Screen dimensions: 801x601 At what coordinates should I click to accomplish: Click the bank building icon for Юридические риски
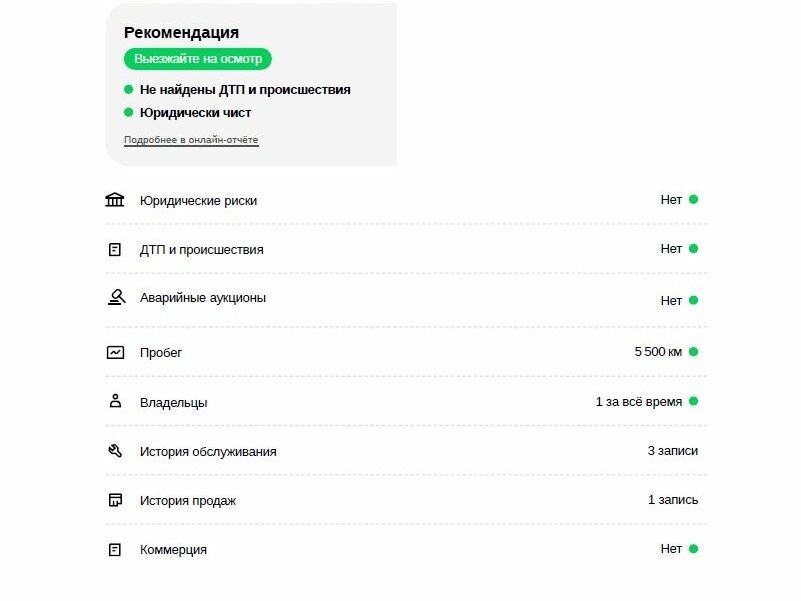coord(115,200)
